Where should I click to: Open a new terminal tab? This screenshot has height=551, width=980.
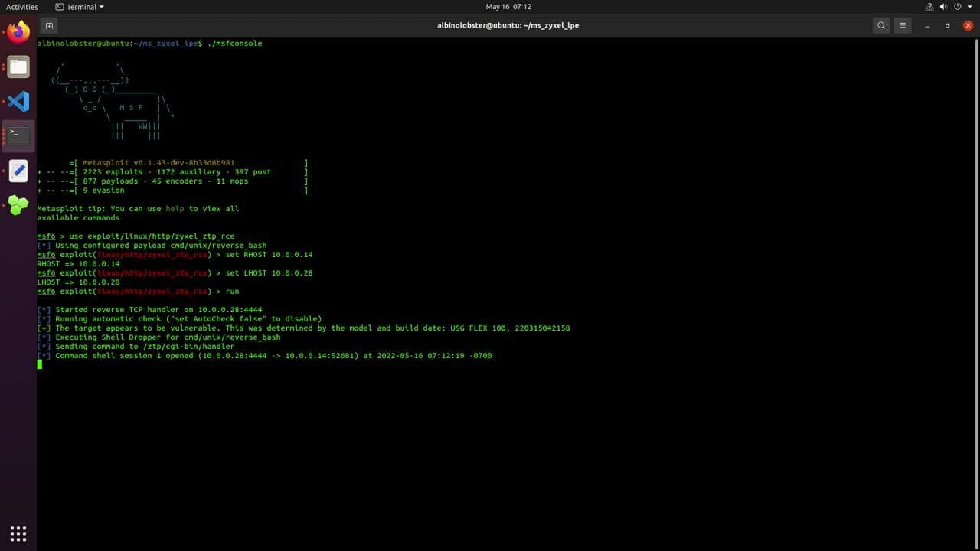(49, 25)
